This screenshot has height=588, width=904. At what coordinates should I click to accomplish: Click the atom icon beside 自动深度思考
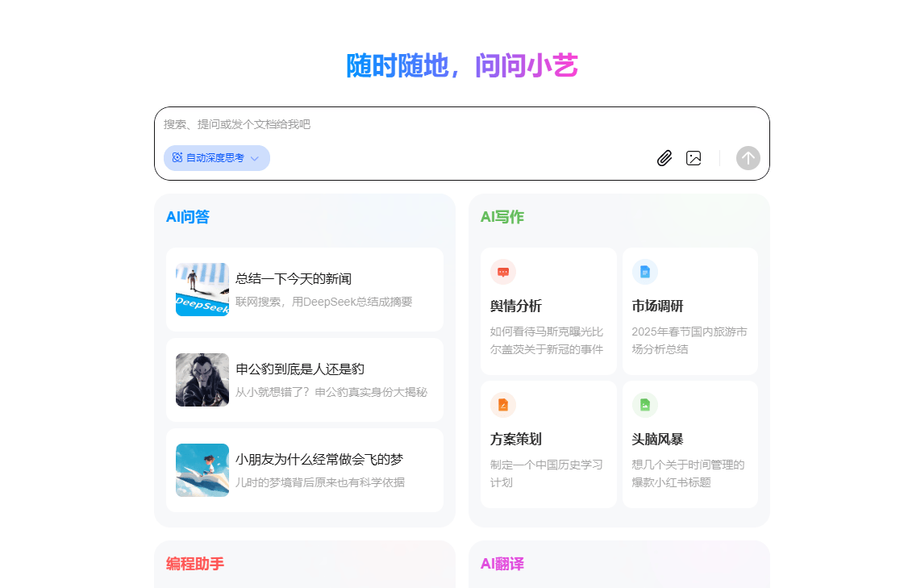[x=177, y=158]
